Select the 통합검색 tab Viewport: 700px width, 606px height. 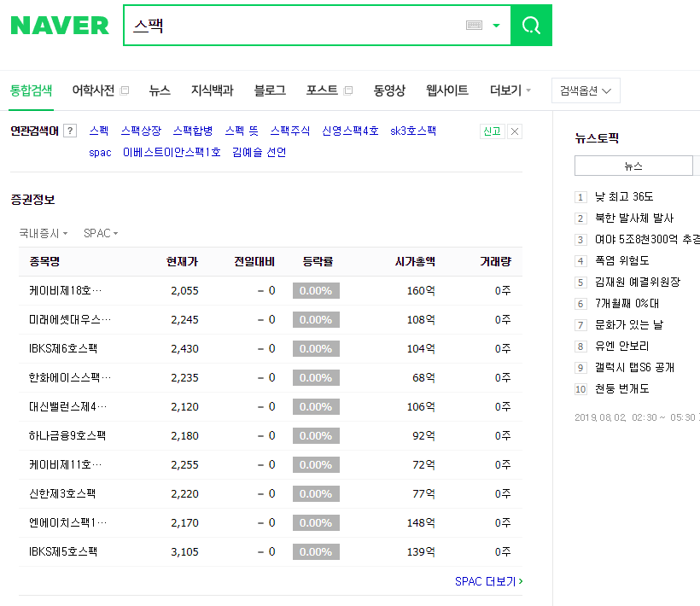point(32,90)
